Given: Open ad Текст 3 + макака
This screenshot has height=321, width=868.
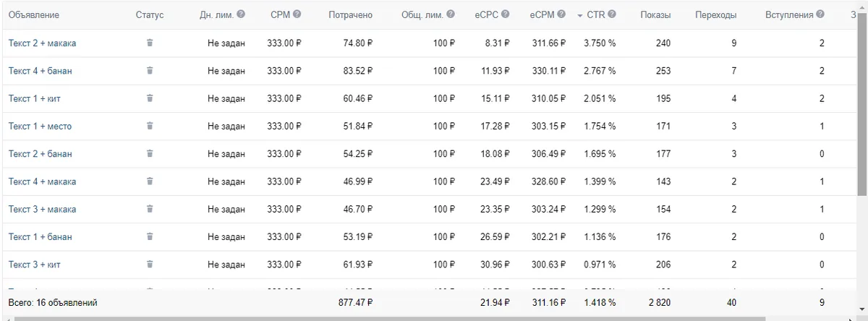Looking at the screenshot, I should [42, 209].
